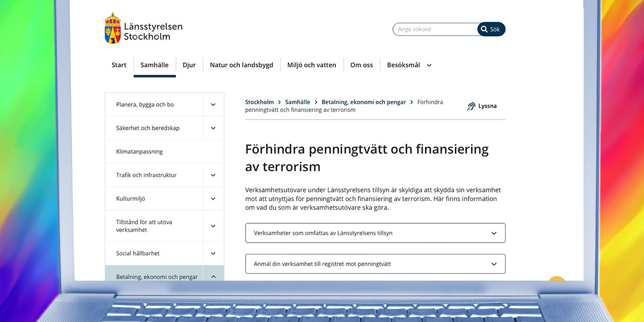Open Kulturmiljö sidebar link
This screenshot has width=644, height=322.
[x=130, y=199]
